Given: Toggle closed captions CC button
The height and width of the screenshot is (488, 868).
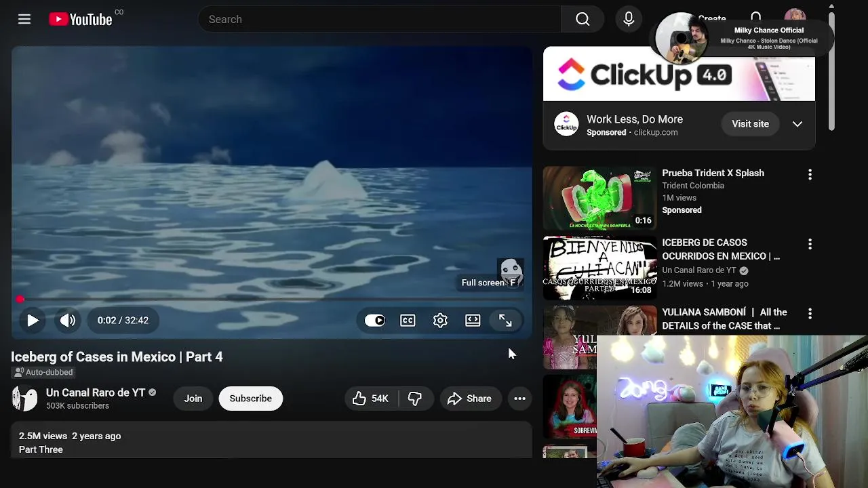Looking at the screenshot, I should (408, 321).
